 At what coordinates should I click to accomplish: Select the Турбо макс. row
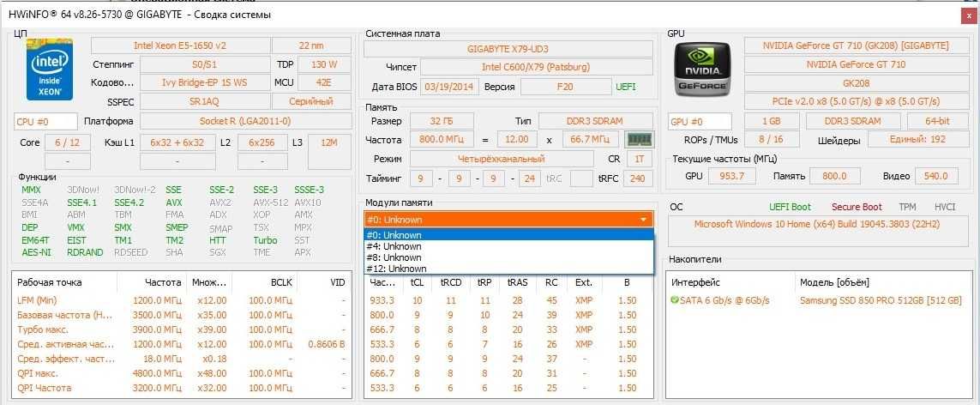pyautogui.click(x=181, y=329)
